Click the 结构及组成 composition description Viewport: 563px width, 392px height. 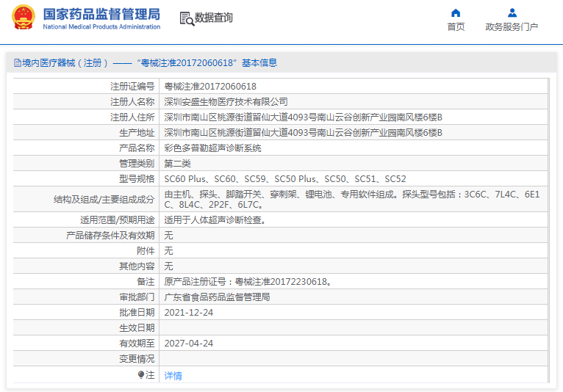(352, 200)
